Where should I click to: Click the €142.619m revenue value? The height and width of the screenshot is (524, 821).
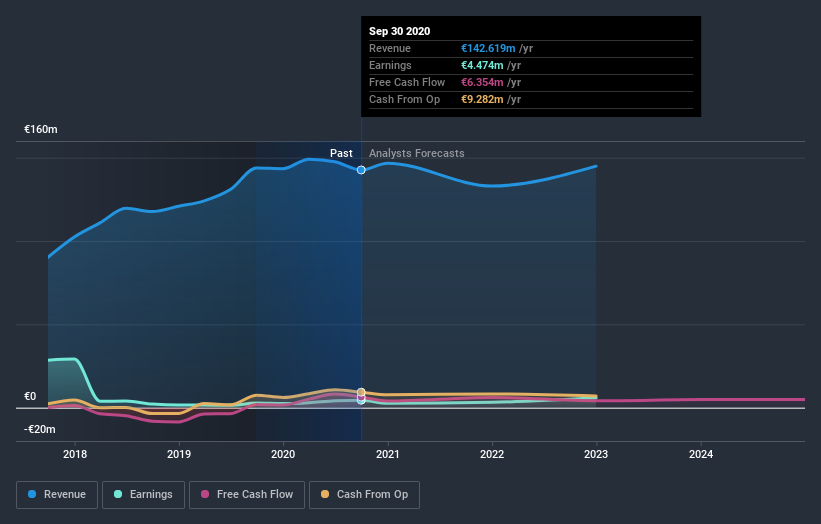click(x=488, y=48)
